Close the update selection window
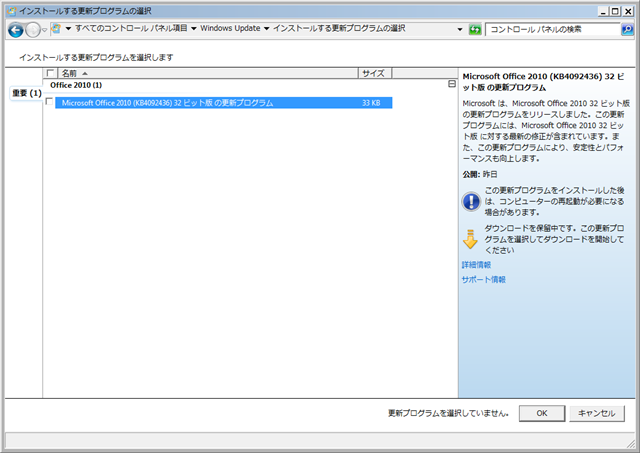This screenshot has width=640, height=453. (628, 11)
